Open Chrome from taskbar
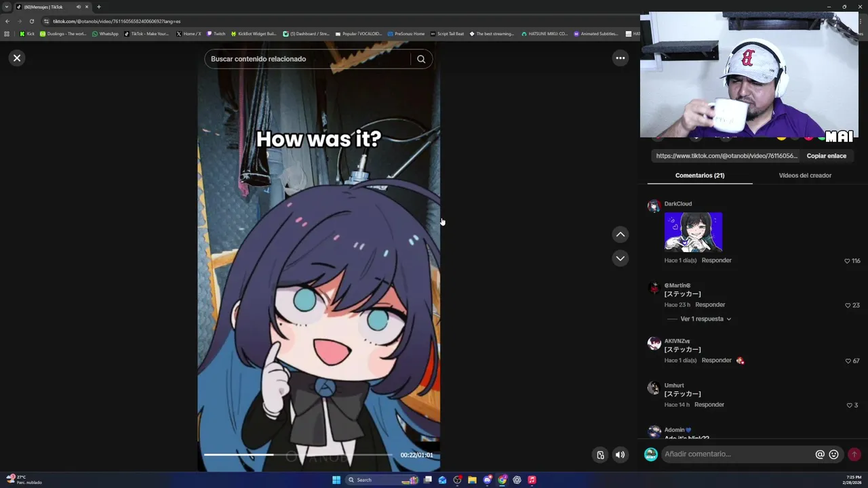Viewport: 868px width, 488px height. pos(502,480)
